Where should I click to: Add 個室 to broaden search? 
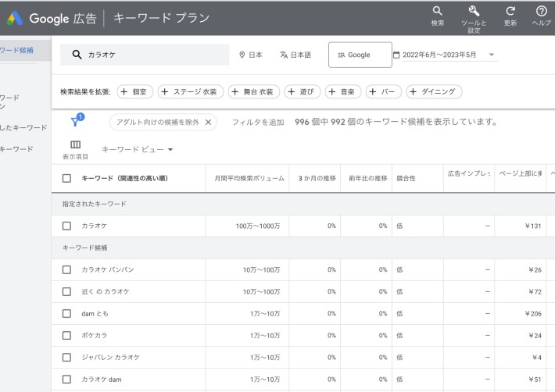tap(134, 92)
